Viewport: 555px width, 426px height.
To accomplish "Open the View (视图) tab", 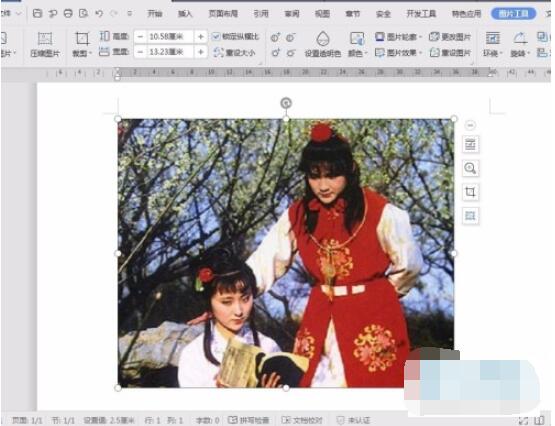I will [322, 14].
